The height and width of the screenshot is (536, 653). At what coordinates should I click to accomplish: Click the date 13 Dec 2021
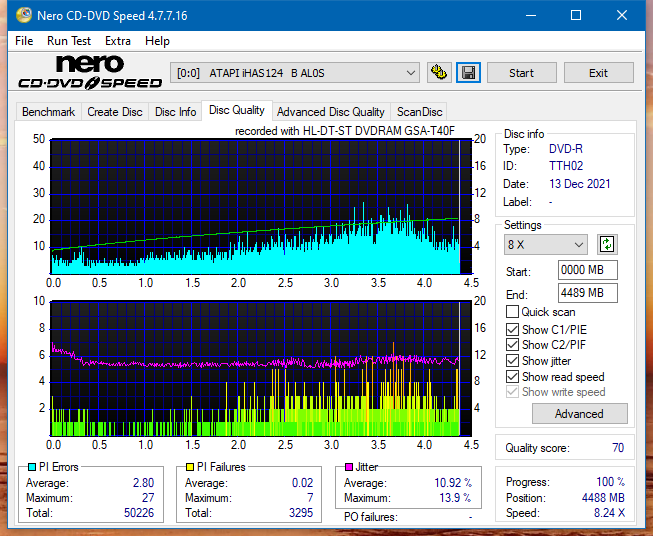coord(579,184)
